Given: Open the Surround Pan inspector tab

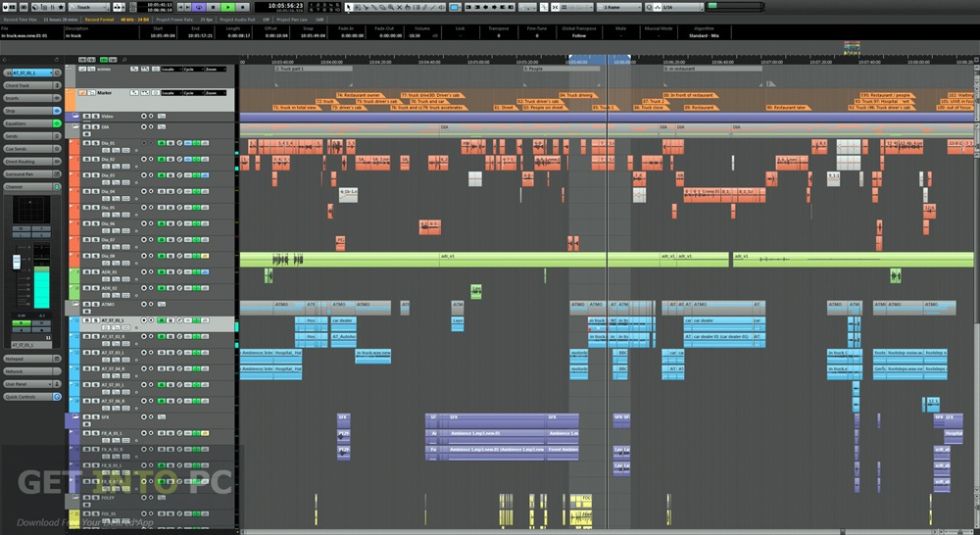Looking at the screenshot, I should (x=31, y=173).
